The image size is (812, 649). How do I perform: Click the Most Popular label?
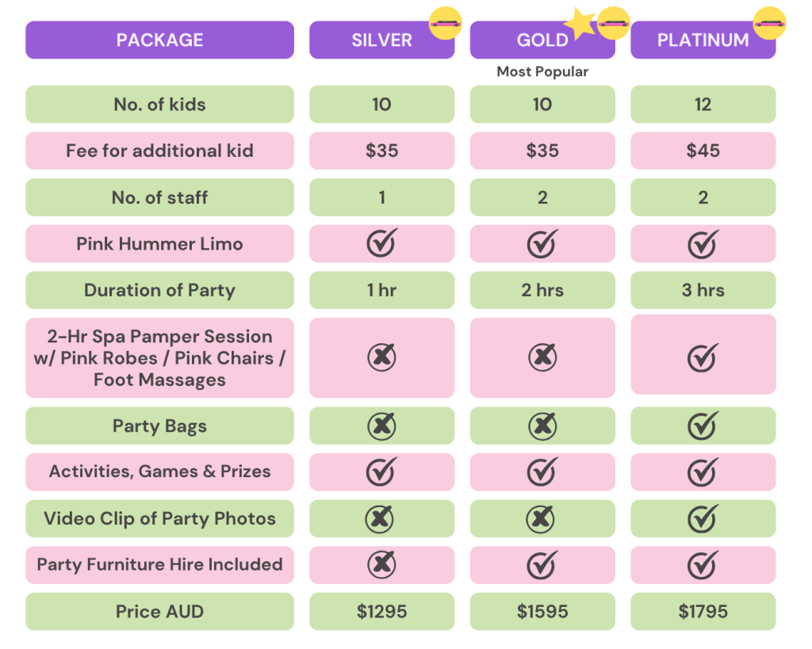click(x=542, y=71)
